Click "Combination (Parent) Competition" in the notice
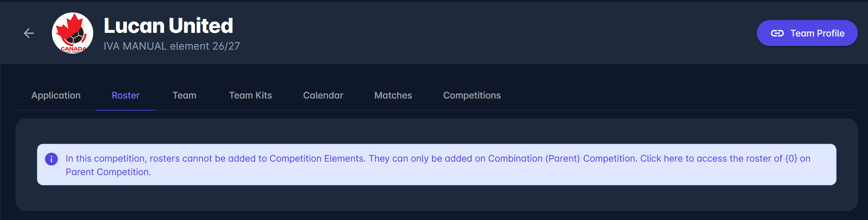Image resolution: width=868 pixels, height=220 pixels. pyautogui.click(x=563, y=159)
